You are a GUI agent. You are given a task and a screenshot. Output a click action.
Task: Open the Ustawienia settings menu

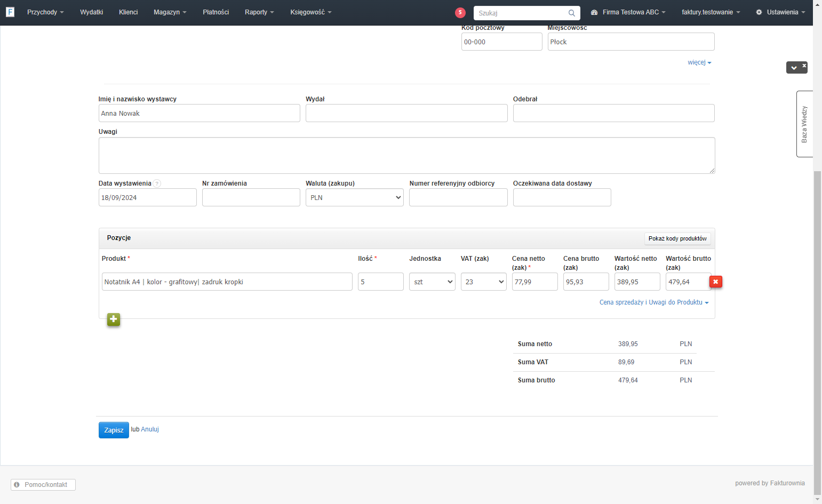click(780, 12)
